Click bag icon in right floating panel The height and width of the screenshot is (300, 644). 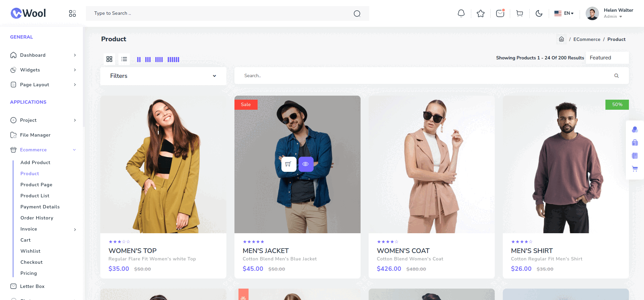[635, 143]
